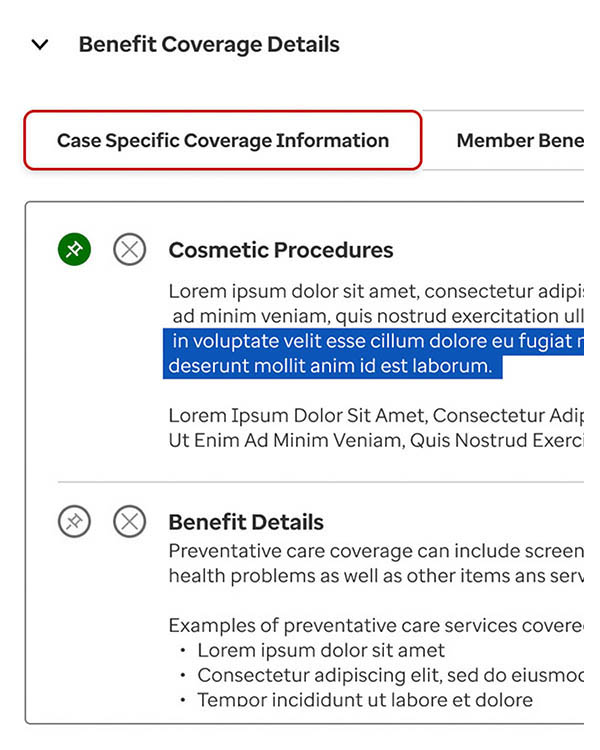Unpin the Cosmetic Procedures section
The image size is (600, 750).
click(x=74, y=250)
